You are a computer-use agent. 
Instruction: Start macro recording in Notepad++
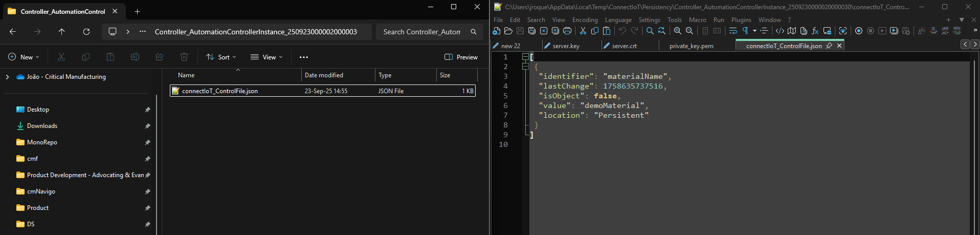(x=859, y=31)
